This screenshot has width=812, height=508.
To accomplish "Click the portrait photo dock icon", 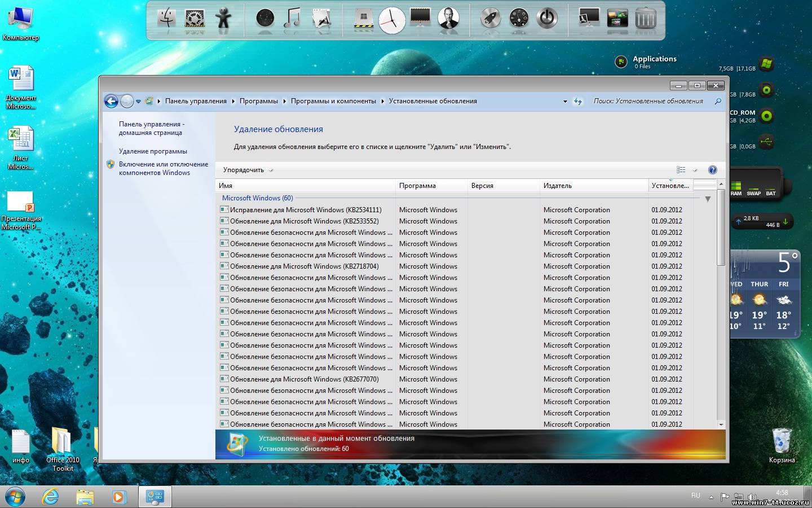I will pos(448,18).
